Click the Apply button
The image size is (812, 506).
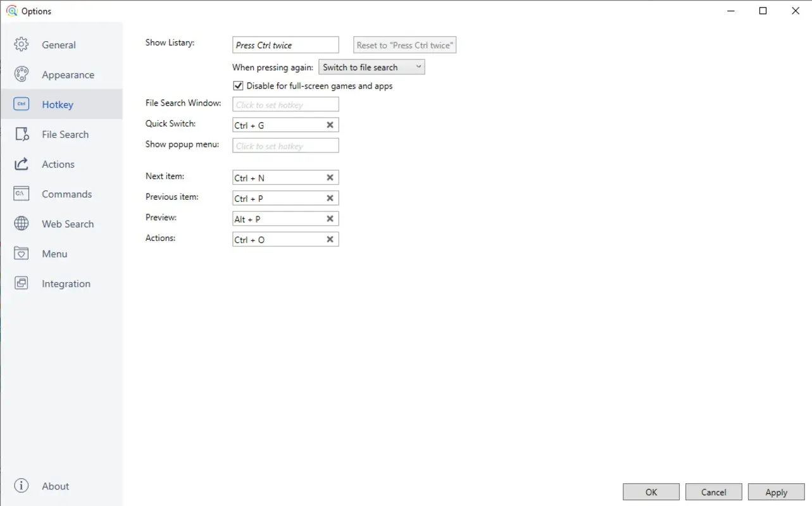[x=776, y=491]
